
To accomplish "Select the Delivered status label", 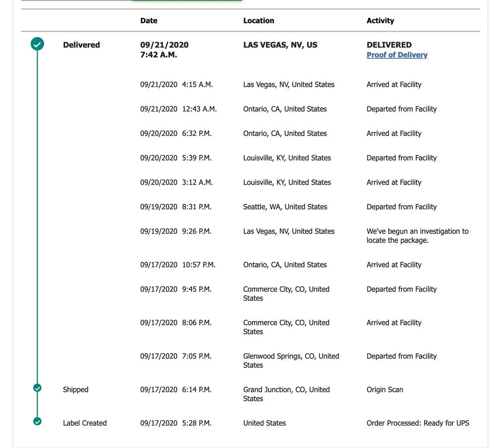I will pyautogui.click(x=81, y=45).
